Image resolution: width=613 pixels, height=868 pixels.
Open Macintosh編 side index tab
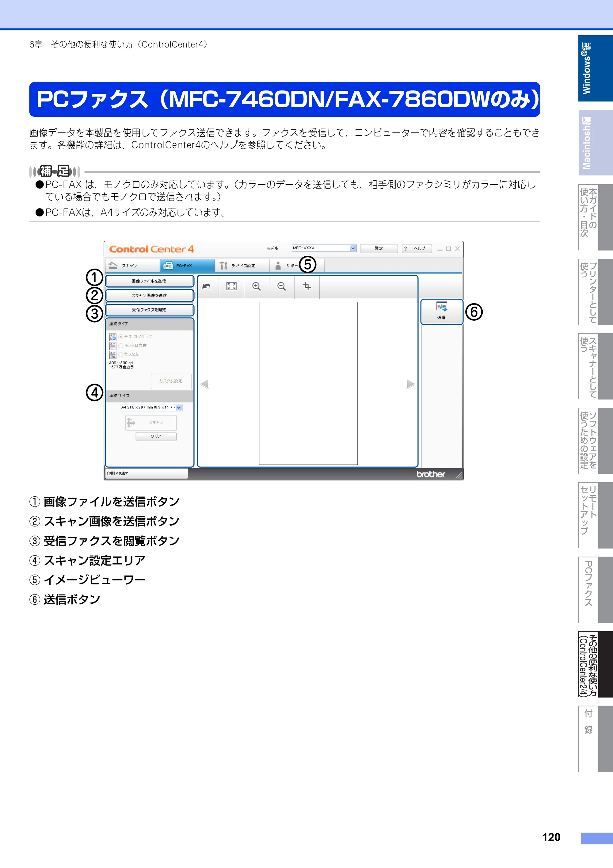595,143
